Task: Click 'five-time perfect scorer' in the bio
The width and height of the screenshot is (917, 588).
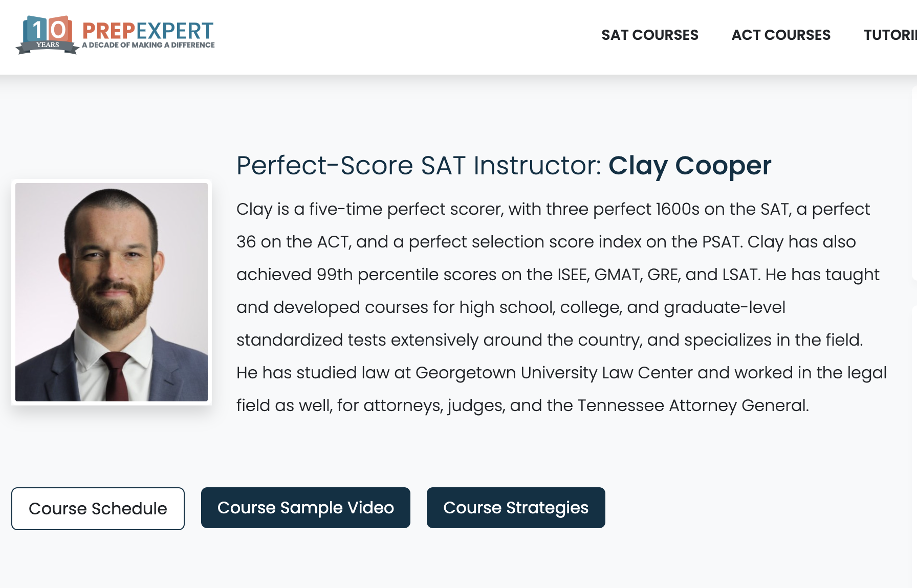Action: [406, 209]
